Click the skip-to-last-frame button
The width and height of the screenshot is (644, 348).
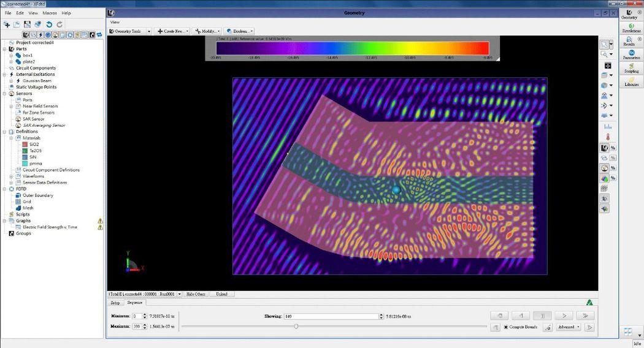coord(585,316)
